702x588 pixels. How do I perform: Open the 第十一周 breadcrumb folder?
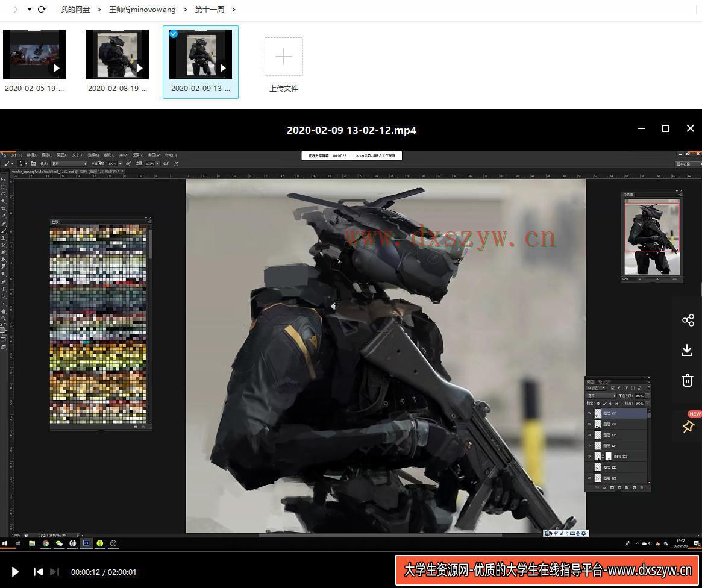click(210, 10)
